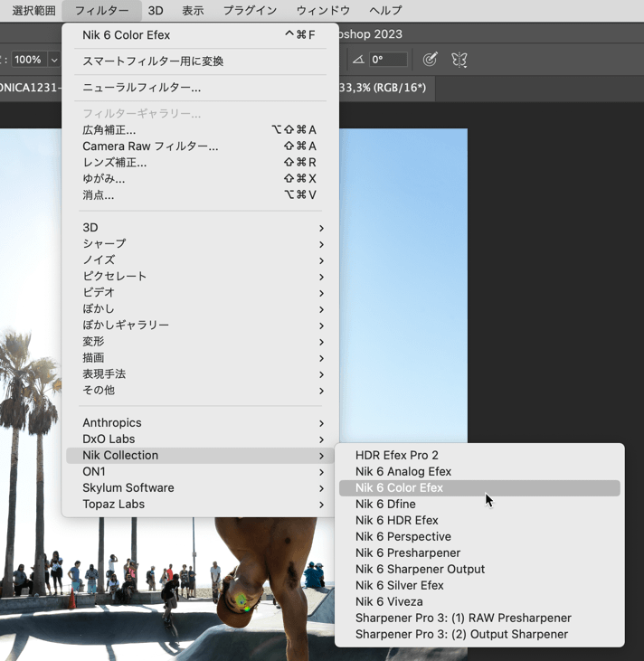This screenshot has width=644, height=661.
Task: Choose スマートフィルター用に変換
Action: (200, 61)
